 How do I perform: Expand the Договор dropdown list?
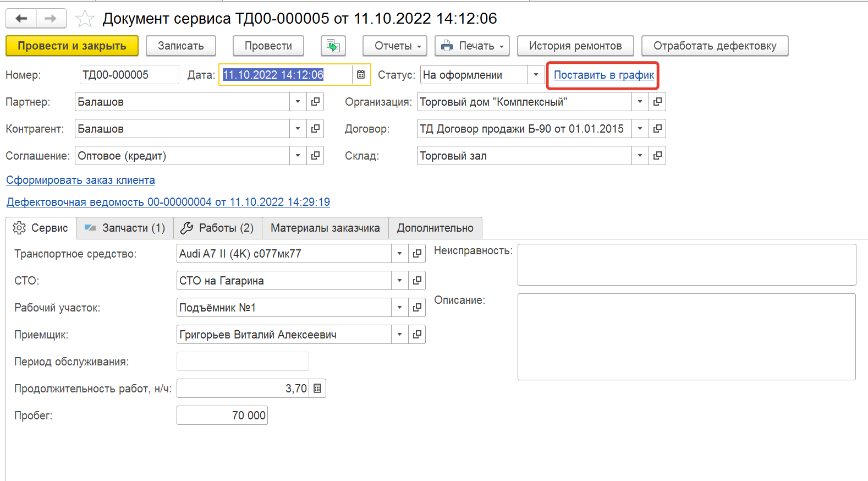coord(640,129)
